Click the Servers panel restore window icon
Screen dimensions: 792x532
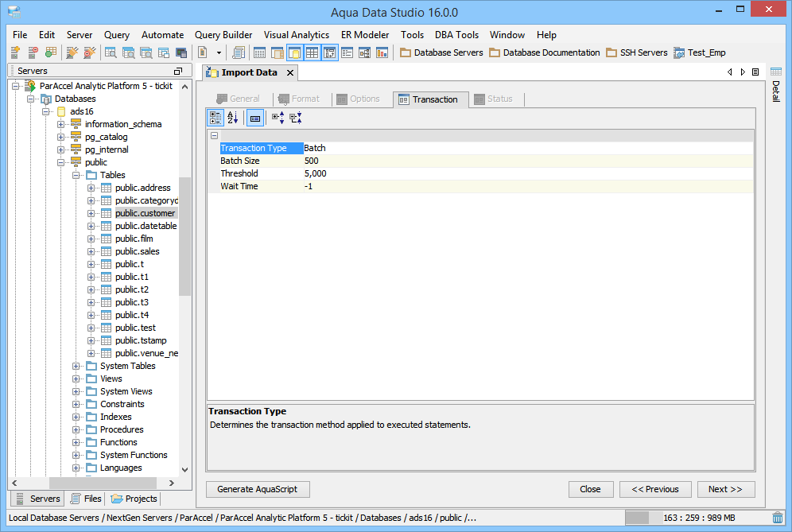[178, 72]
